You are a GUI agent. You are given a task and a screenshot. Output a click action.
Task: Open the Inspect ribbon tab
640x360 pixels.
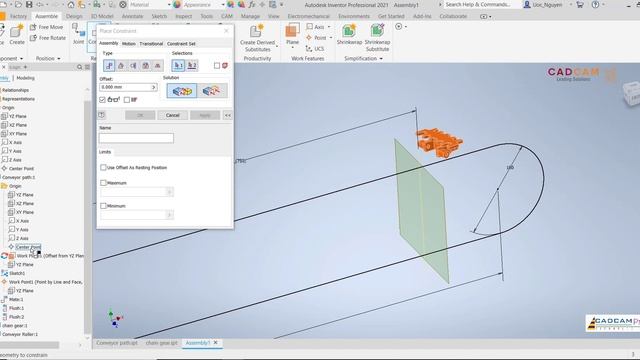[183, 16]
